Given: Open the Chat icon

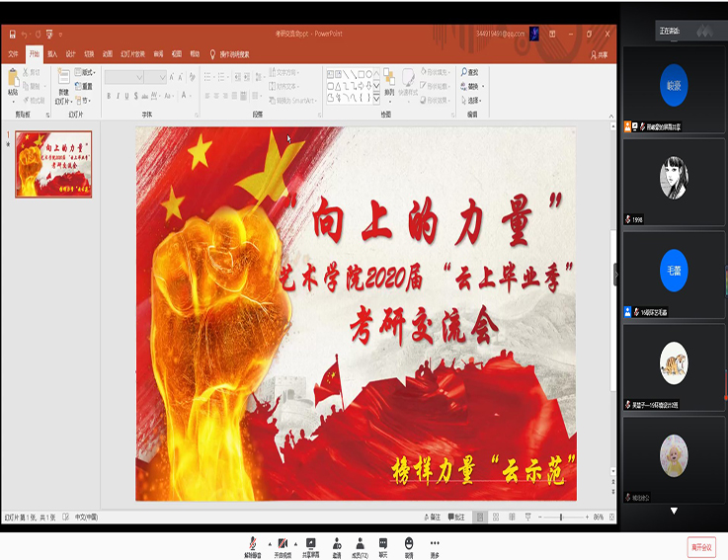Looking at the screenshot, I should pos(383,540).
